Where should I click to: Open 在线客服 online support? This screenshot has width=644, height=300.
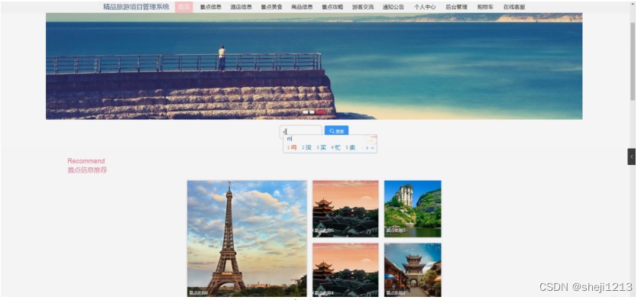click(x=514, y=7)
